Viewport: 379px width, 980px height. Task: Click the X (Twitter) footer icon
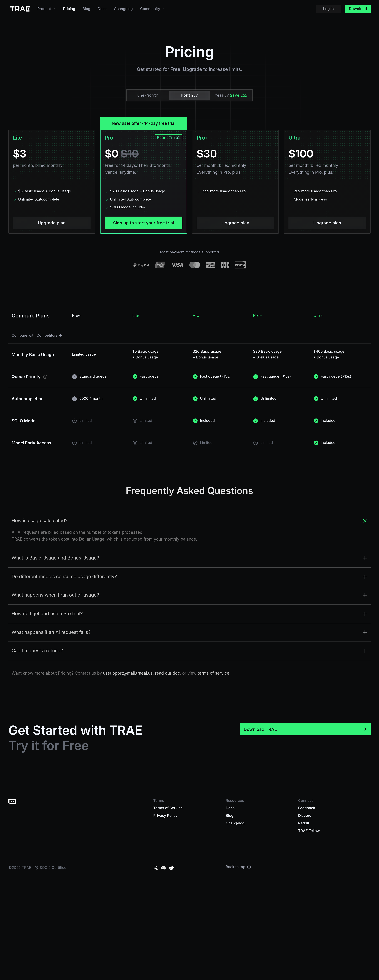(155, 868)
